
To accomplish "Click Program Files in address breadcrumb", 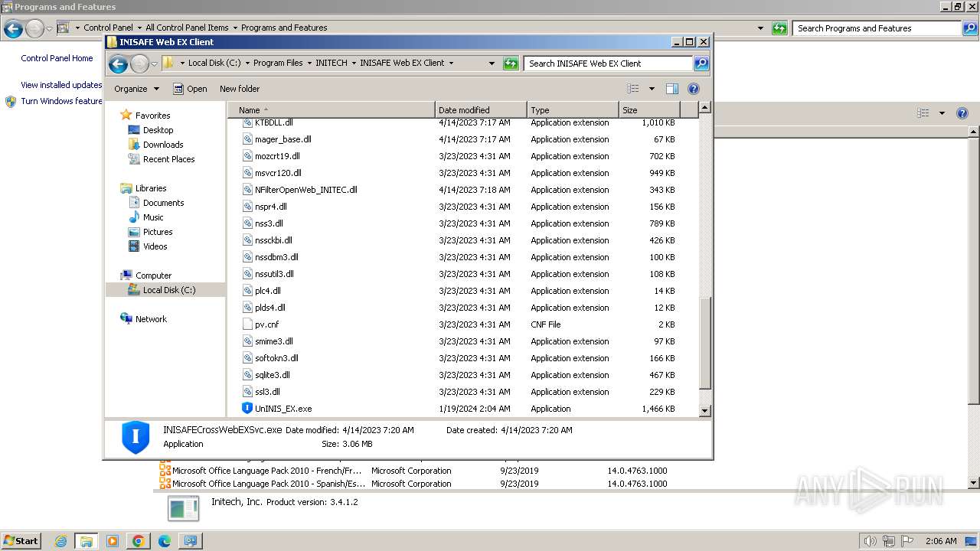I will (278, 64).
